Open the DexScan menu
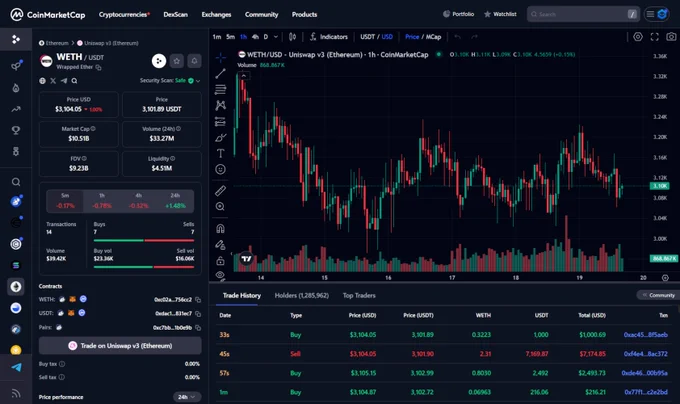The height and width of the screenshot is (404, 680). pos(176,14)
